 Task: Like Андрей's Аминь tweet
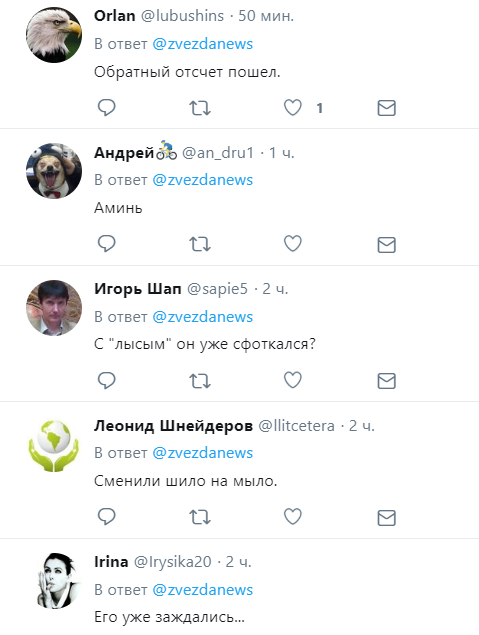tap(292, 244)
